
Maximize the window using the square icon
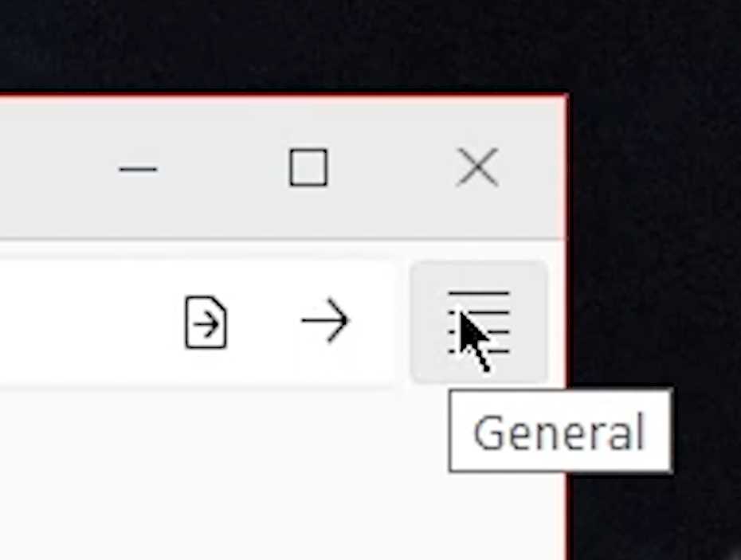click(308, 167)
